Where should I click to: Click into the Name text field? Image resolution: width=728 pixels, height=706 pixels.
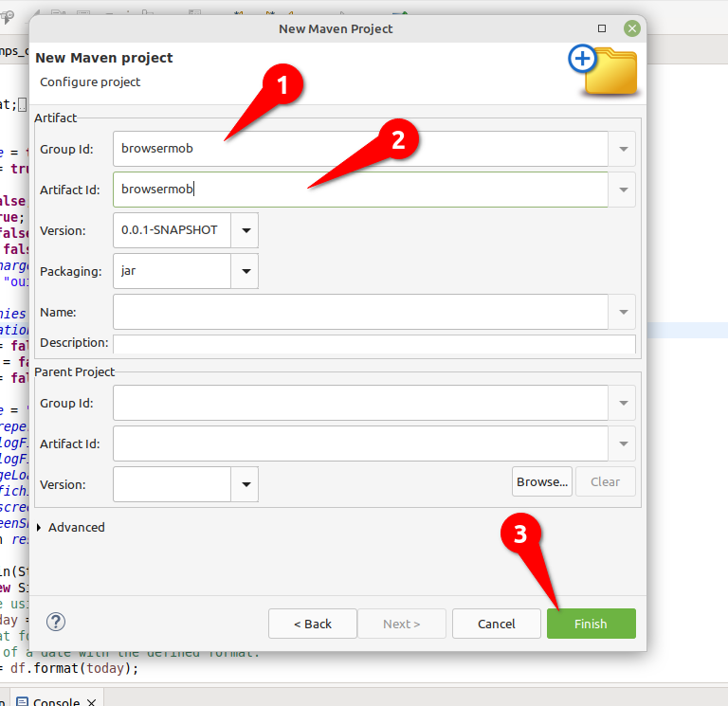[360, 312]
